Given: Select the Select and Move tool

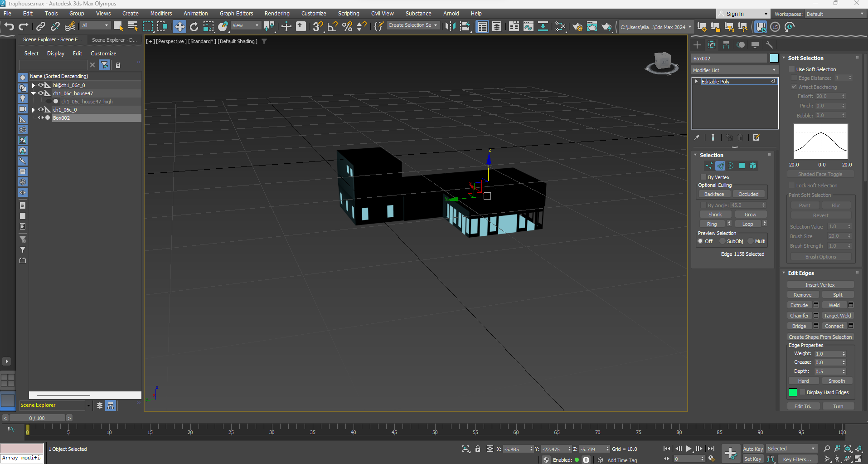Looking at the screenshot, I should [179, 26].
